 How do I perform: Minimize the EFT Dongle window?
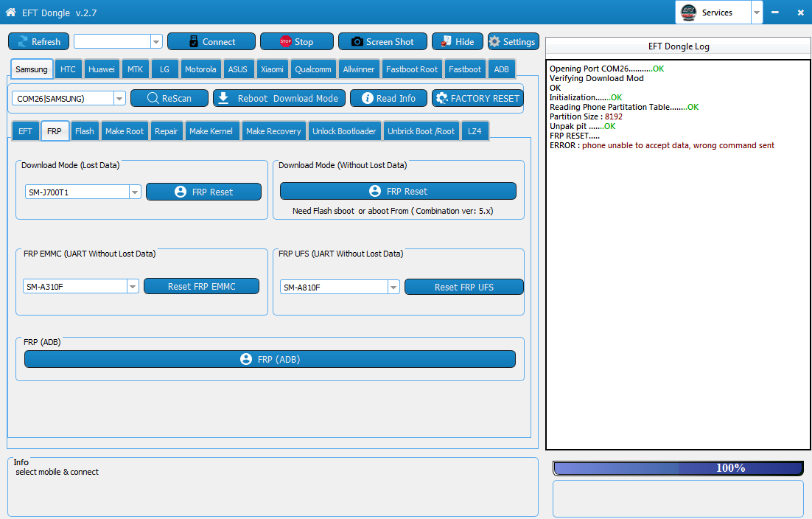(x=774, y=13)
